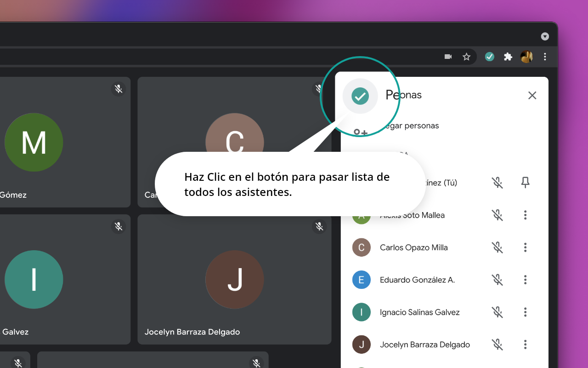Open more options for Alexis Soto Mallea
This screenshot has width=588, height=368.
[525, 215]
